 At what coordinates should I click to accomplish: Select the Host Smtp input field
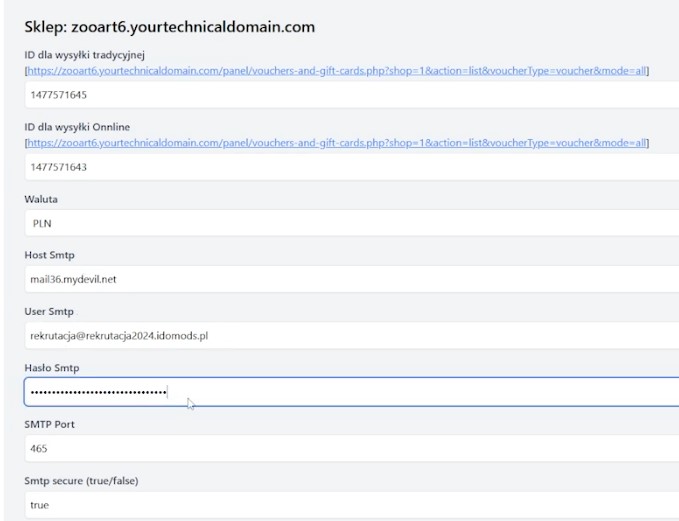pos(350,279)
